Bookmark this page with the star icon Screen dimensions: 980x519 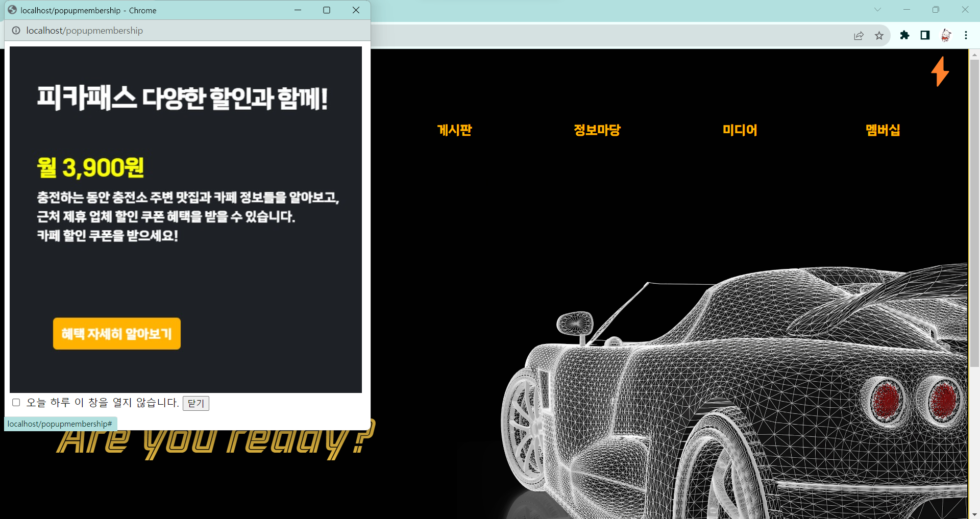pyautogui.click(x=879, y=35)
